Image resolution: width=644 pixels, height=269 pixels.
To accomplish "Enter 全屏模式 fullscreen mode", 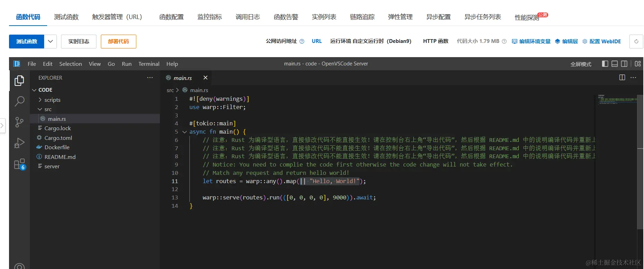I will coord(581,64).
